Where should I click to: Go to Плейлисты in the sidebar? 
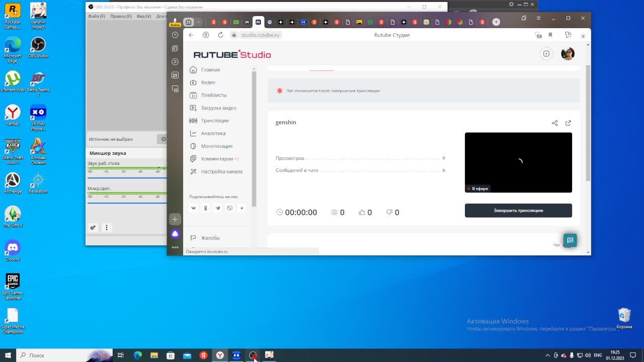pos(213,95)
